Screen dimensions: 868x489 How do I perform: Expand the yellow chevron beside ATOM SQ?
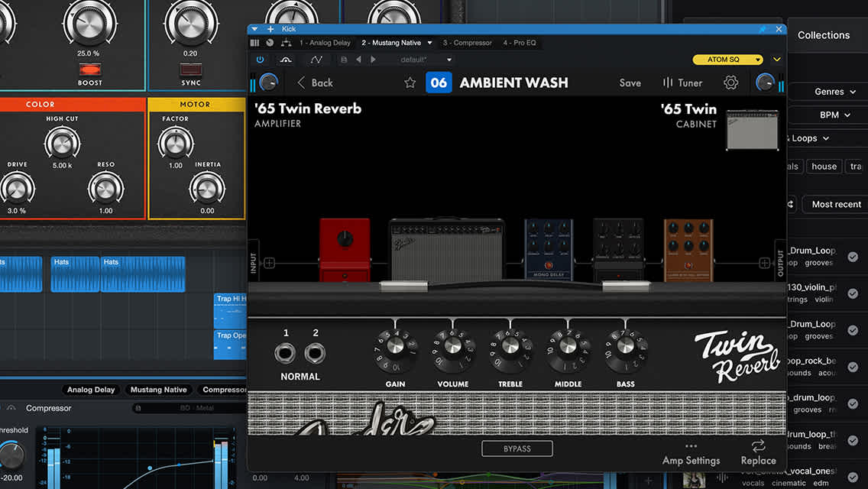[776, 60]
